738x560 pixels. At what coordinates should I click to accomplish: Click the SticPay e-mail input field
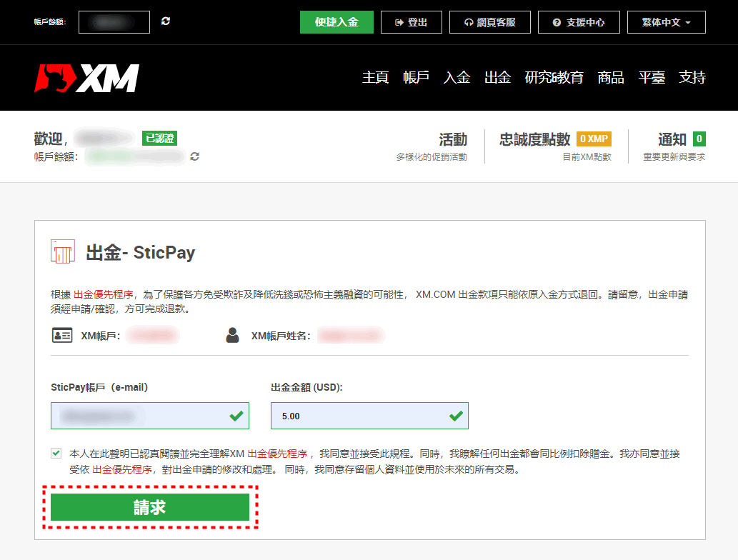pyautogui.click(x=149, y=416)
